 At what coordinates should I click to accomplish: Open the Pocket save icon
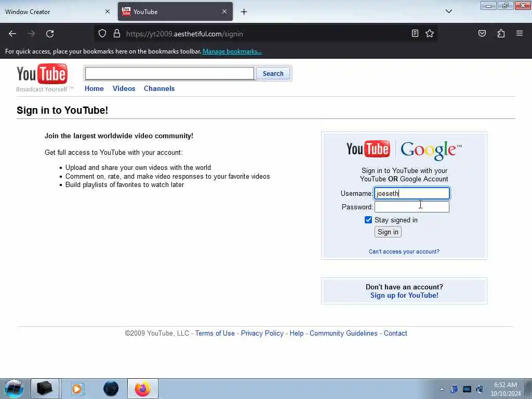click(482, 33)
